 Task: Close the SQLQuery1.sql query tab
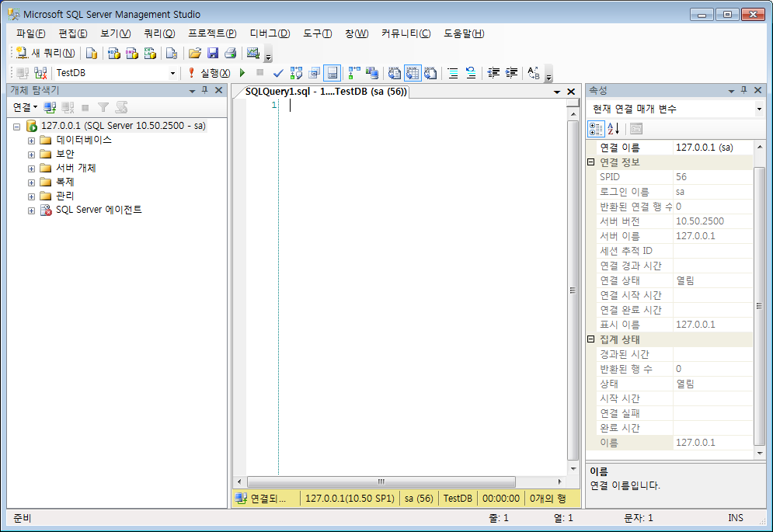[x=571, y=91]
